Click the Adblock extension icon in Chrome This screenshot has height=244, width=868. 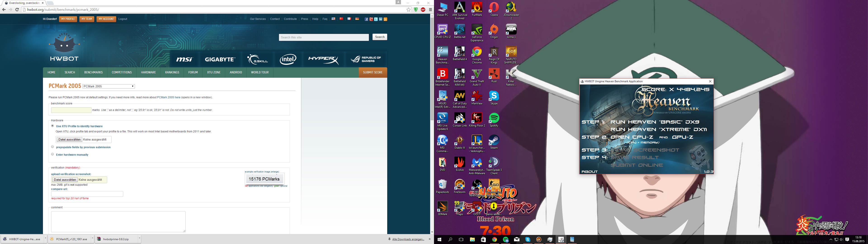click(x=423, y=9)
